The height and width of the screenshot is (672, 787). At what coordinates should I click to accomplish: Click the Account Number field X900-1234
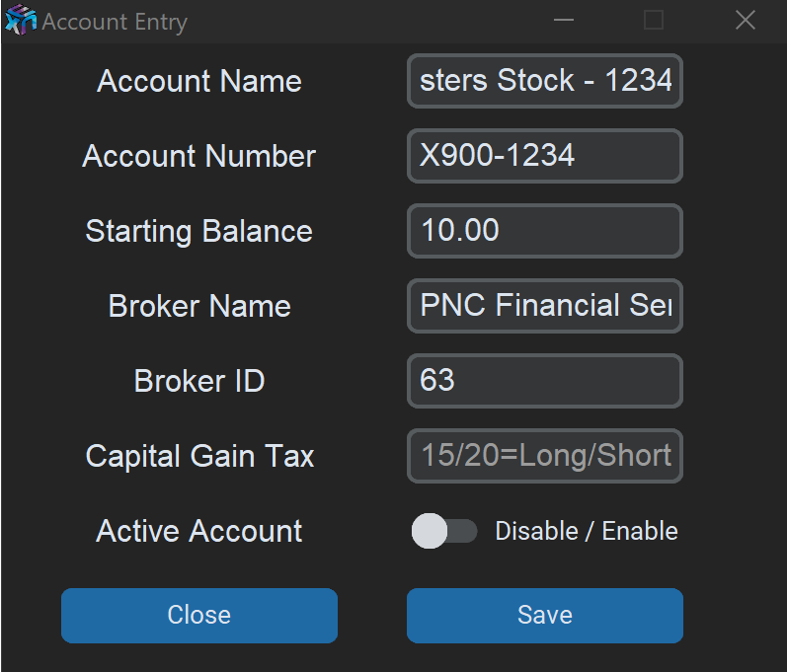point(544,156)
